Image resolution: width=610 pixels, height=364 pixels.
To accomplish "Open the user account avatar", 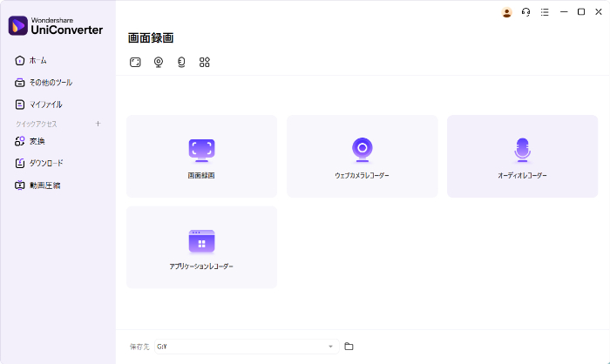I will (506, 12).
